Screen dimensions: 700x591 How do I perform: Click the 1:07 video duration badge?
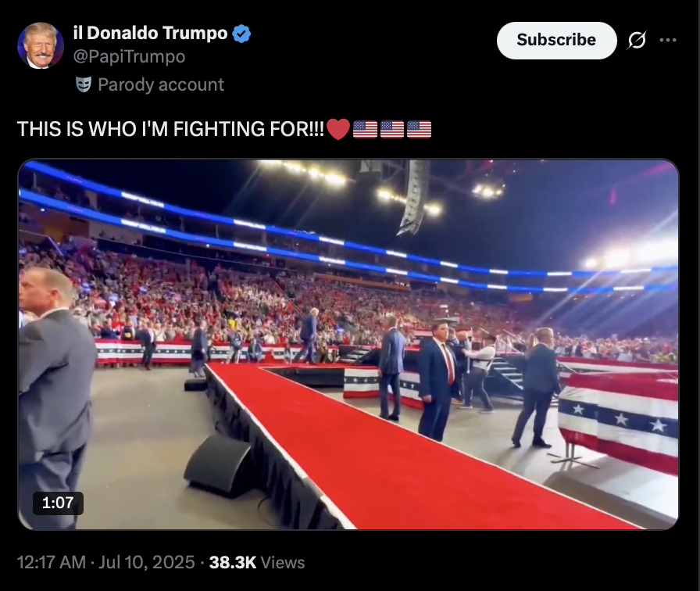pos(58,503)
